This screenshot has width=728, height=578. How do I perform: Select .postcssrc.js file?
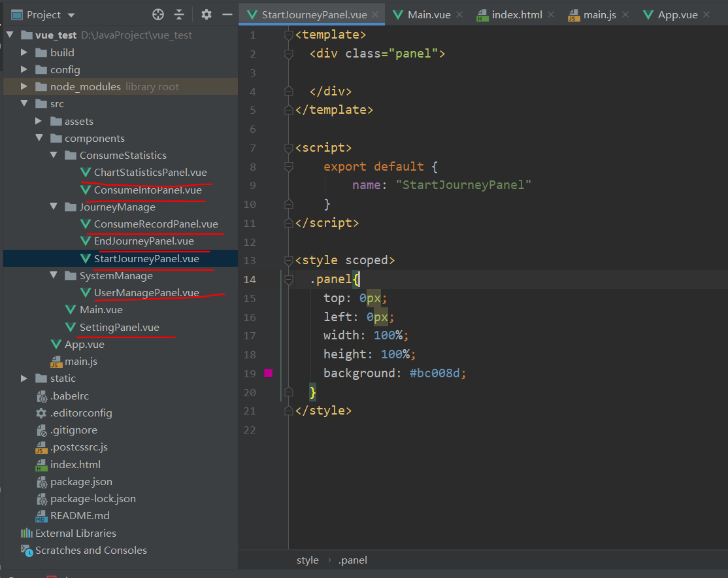(x=79, y=447)
